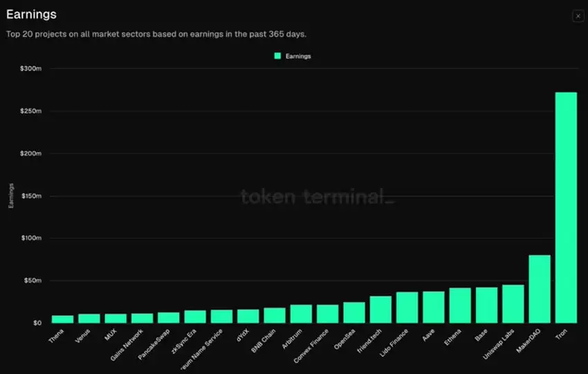This screenshot has height=374, width=588.
Task: Click the green Earnings legend swatch
Action: (x=278, y=56)
